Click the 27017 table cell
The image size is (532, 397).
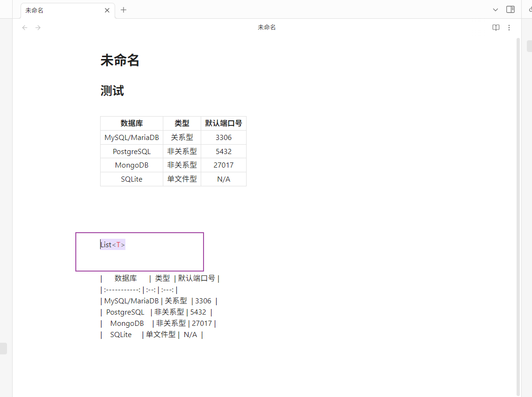click(x=224, y=165)
